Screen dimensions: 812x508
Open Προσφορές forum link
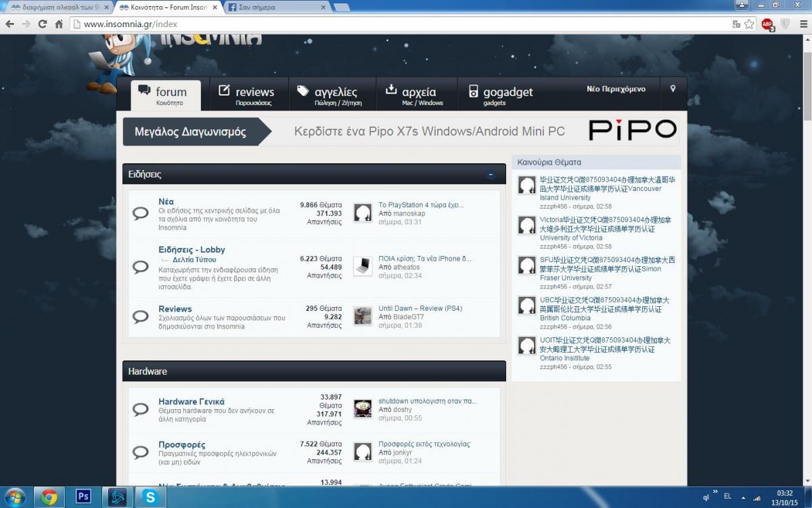click(x=182, y=445)
